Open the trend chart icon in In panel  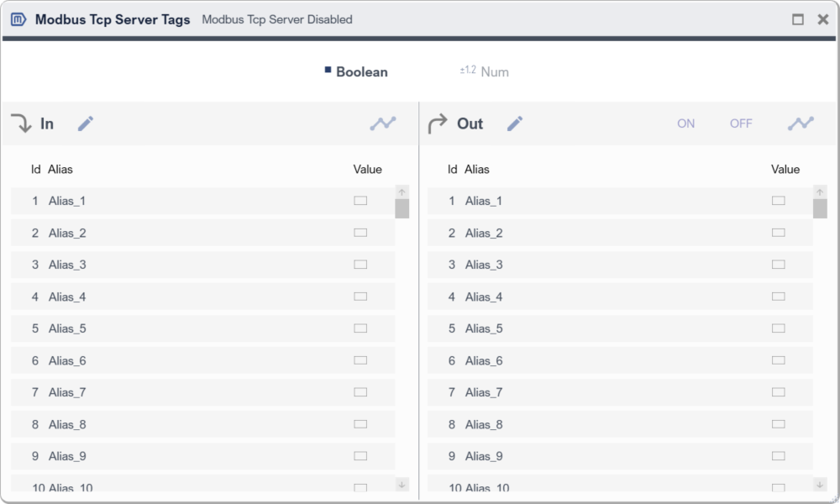(383, 123)
